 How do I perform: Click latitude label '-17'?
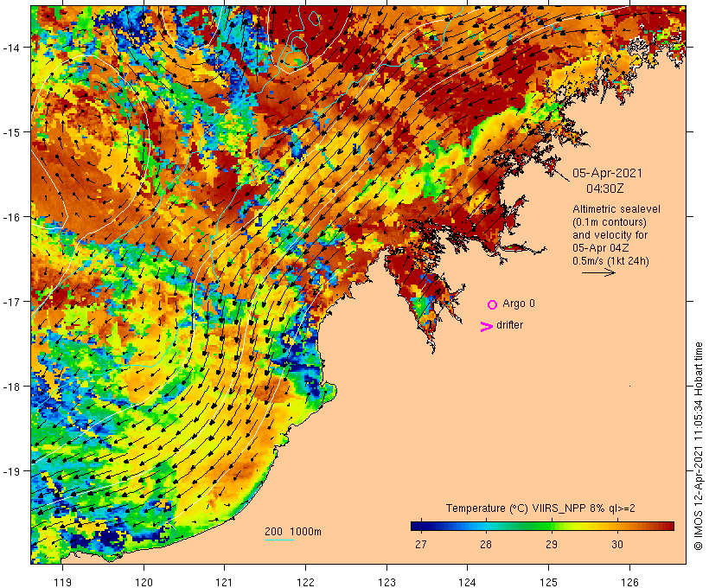pos(11,301)
